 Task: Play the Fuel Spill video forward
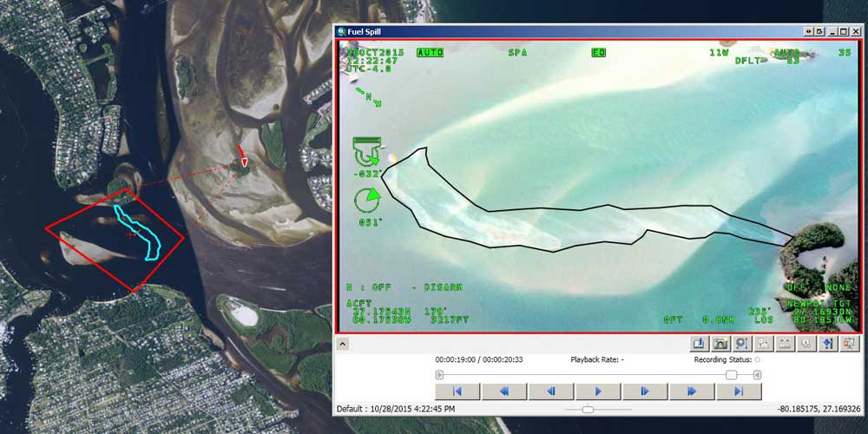point(598,391)
